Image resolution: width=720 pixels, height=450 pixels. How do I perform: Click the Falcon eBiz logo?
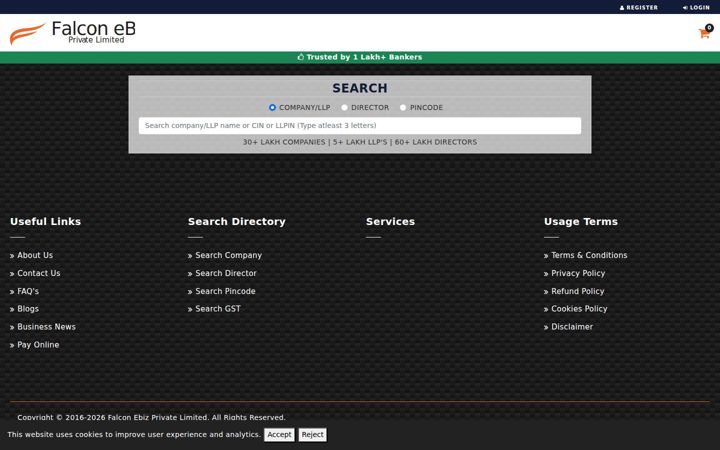coord(73,33)
